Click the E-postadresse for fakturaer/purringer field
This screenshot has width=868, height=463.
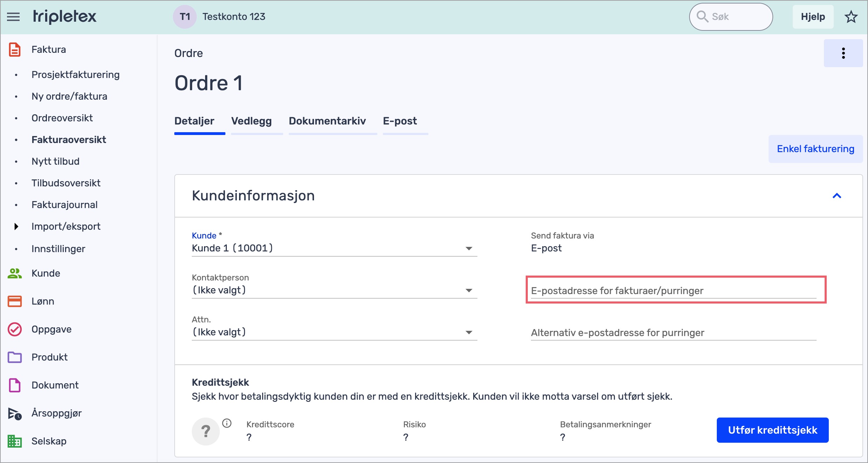coord(673,291)
